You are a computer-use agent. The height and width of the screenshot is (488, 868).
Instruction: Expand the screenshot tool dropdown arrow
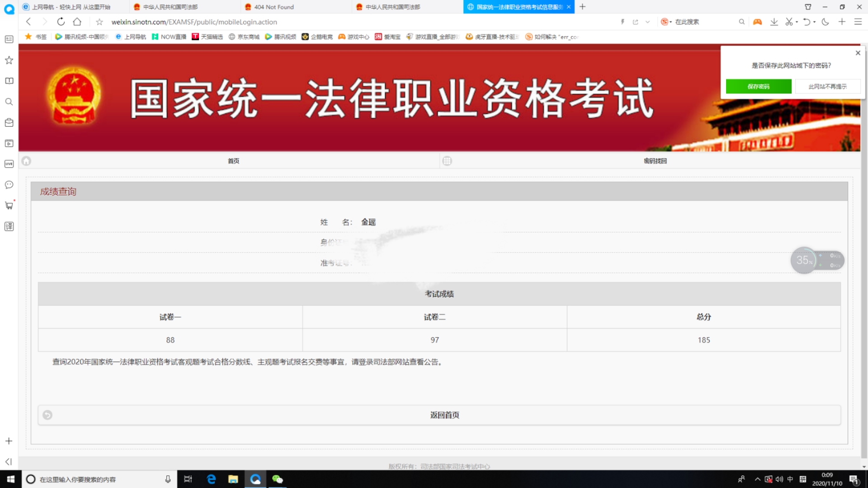pyautogui.click(x=797, y=22)
